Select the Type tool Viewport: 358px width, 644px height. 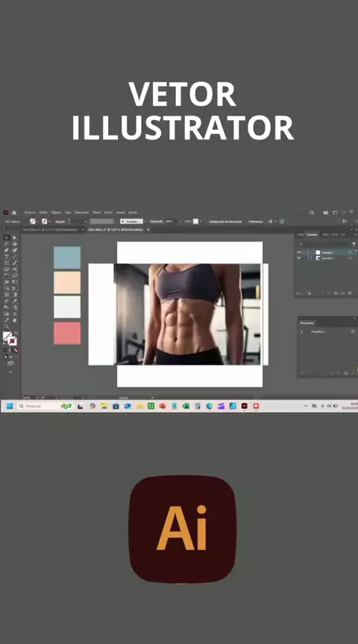click(7, 256)
